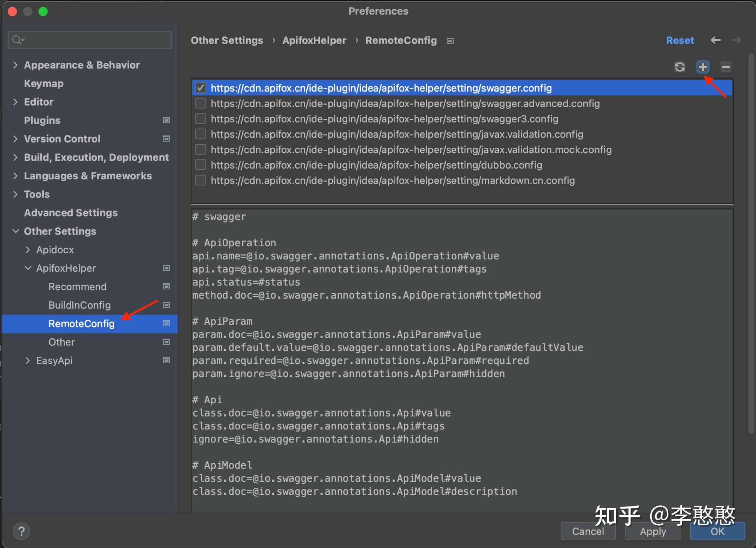Enable the dubbo.config URL entry
This screenshot has width=756, height=548.
pos(200,165)
